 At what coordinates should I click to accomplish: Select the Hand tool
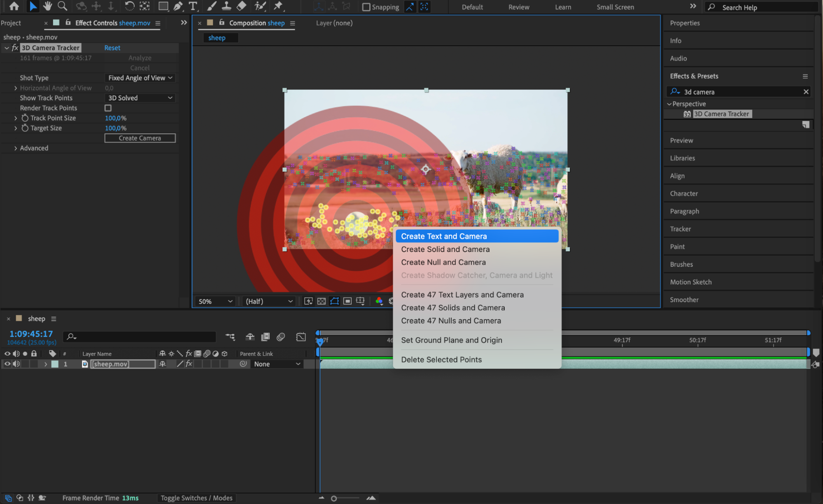[x=48, y=6]
